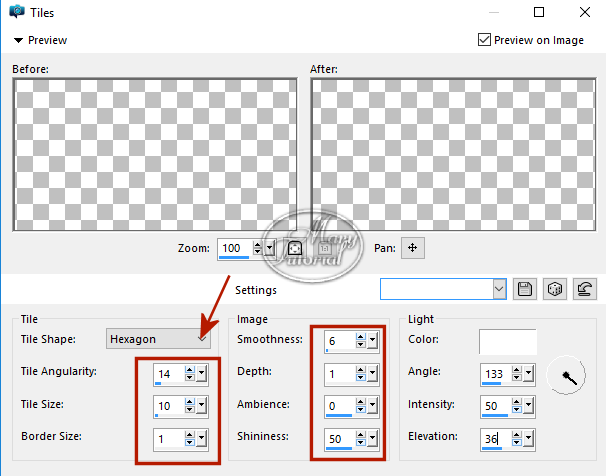Click the light Color swatch
The image size is (606, 476).
[507, 341]
